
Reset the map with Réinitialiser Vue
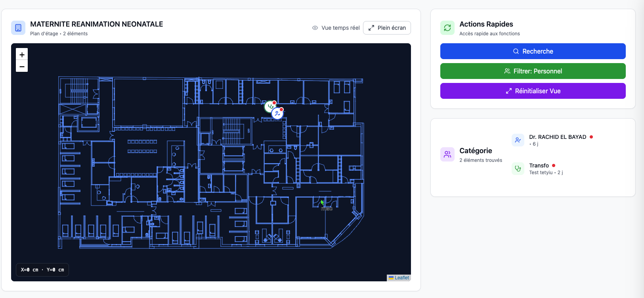pos(533,91)
